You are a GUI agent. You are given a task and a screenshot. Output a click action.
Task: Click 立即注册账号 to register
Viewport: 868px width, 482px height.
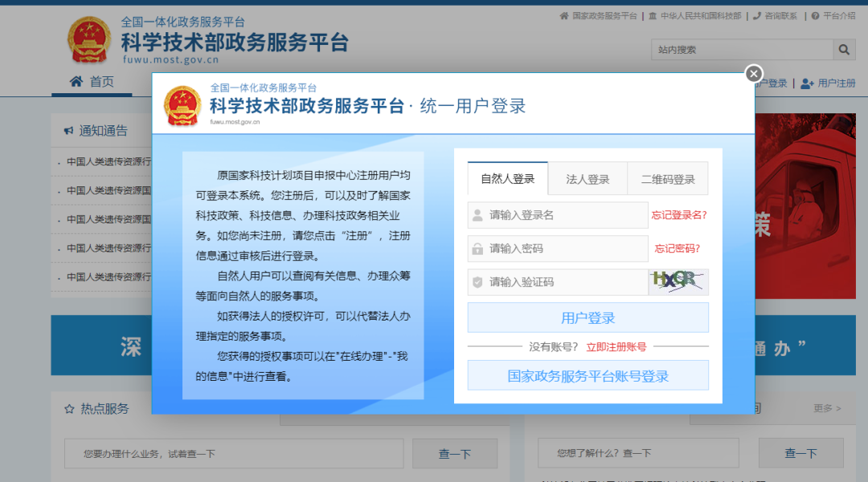617,345
